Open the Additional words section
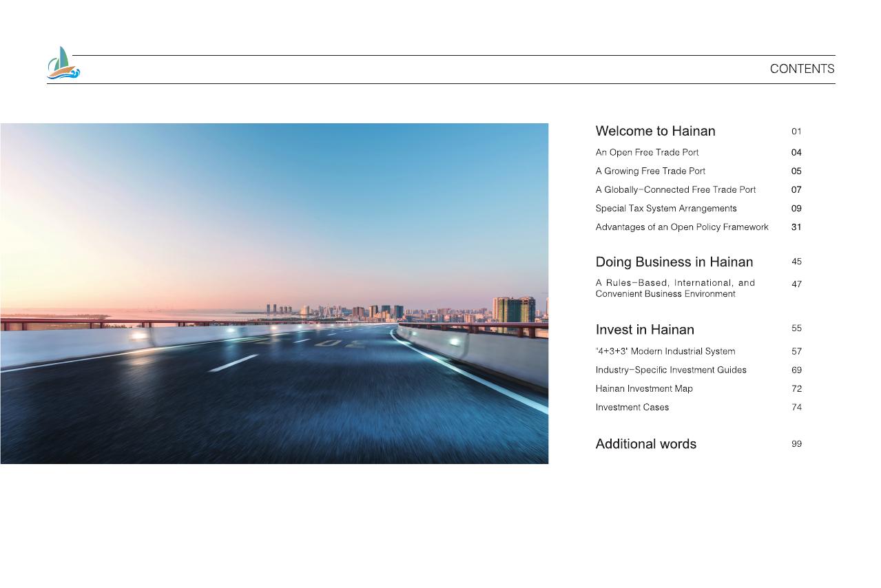 645,444
